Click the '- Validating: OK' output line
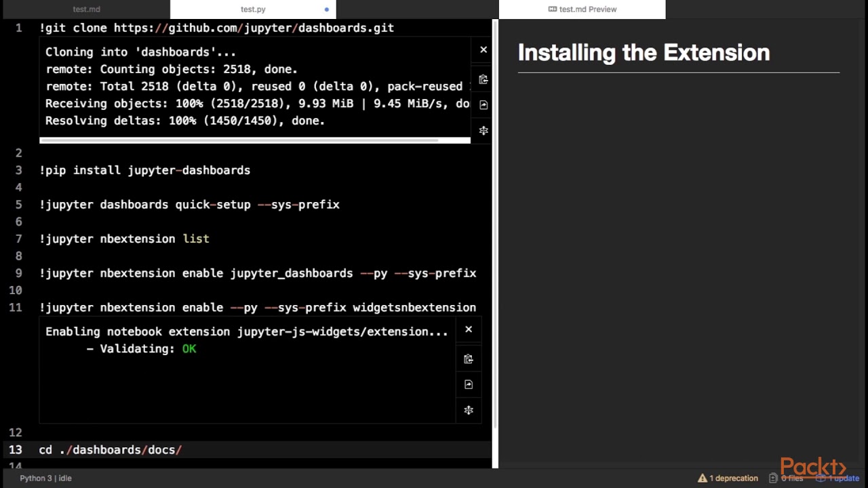The width and height of the screenshot is (868, 488). pyautogui.click(x=141, y=348)
